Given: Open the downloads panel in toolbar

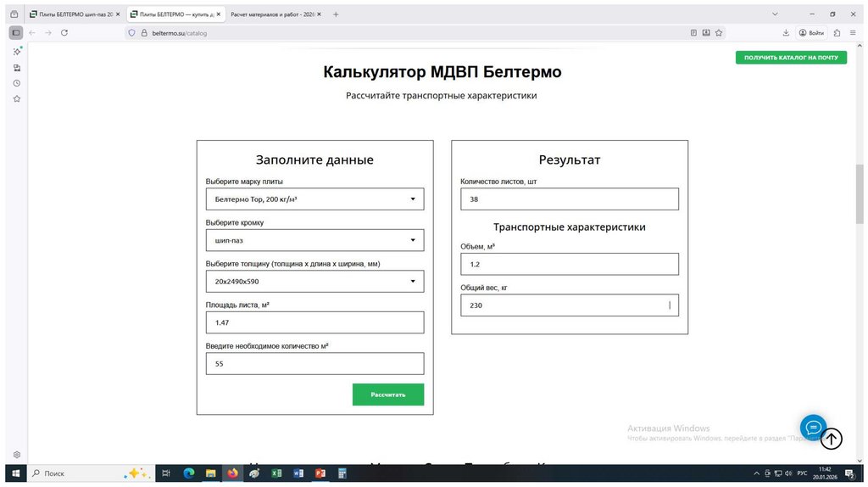Looking at the screenshot, I should (x=786, y=33).
